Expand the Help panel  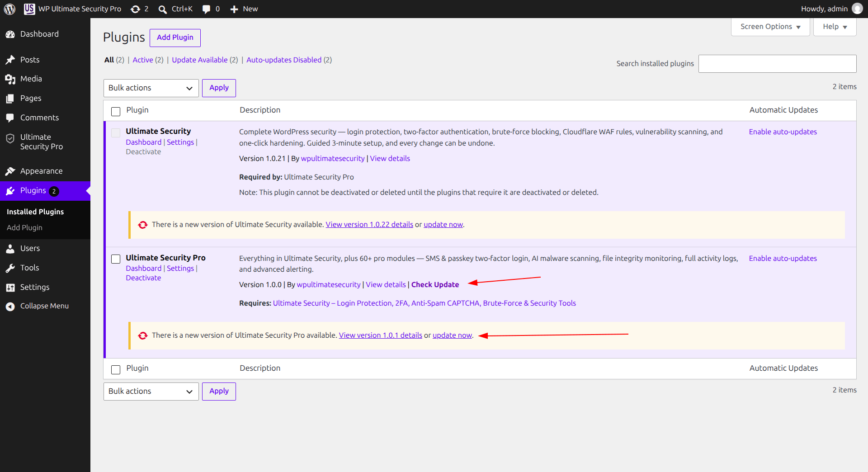pyautogui.click(x=835, y=27)
